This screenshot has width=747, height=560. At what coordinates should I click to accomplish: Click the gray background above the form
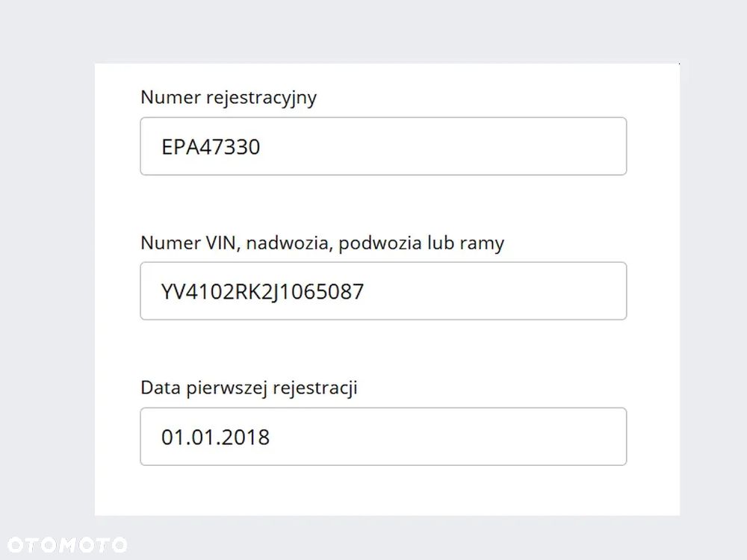[x=373, y=30]
